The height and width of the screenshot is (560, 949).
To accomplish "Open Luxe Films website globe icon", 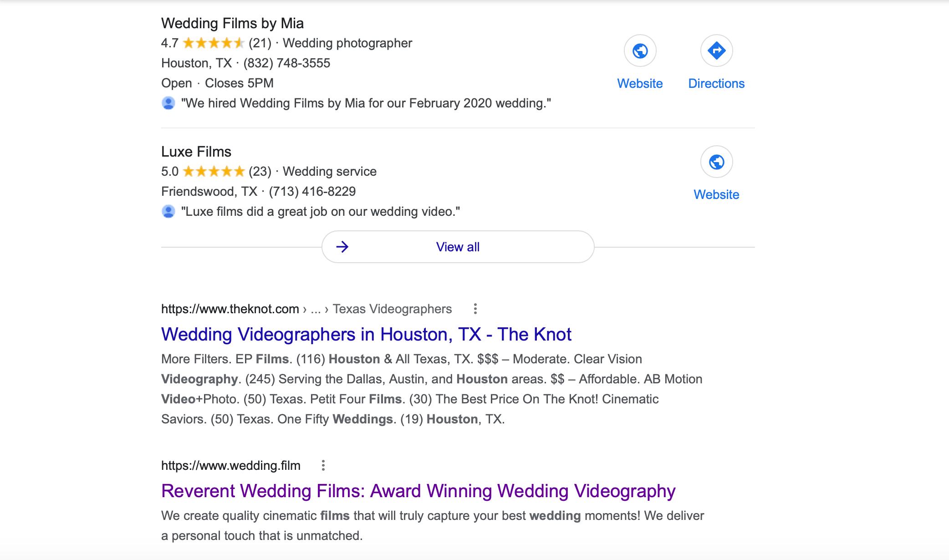I will point(716,162).
